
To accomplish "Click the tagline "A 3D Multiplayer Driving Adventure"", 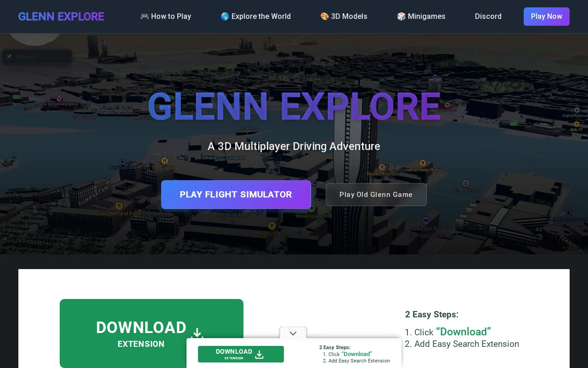I will click(294, 146).
